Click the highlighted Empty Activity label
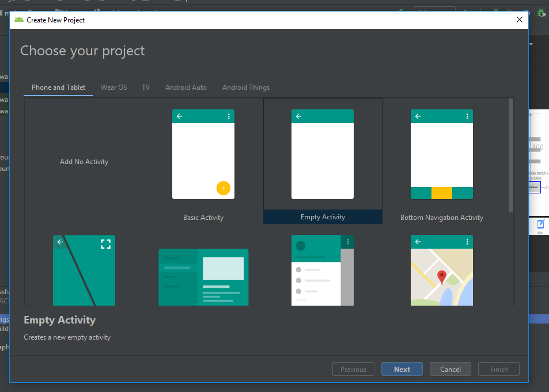Viewport: 549px width, 392px height. [323, 217]
